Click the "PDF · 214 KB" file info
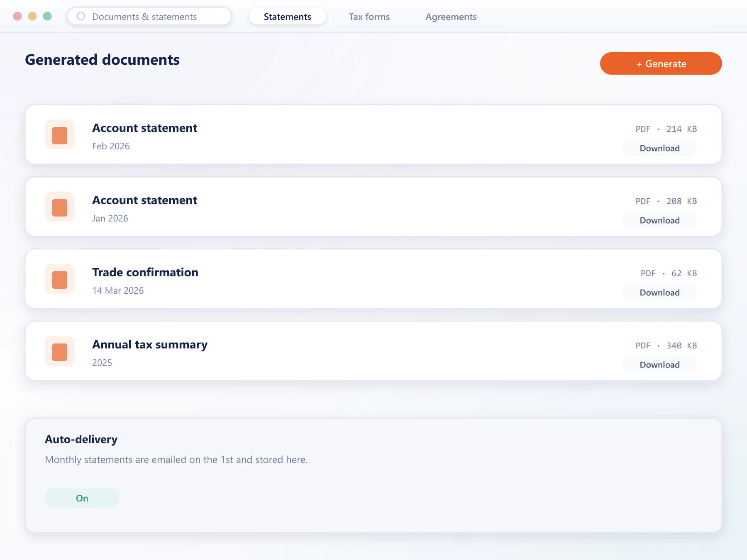The height and width of the screenshot is (560, 747). [666, 129]
